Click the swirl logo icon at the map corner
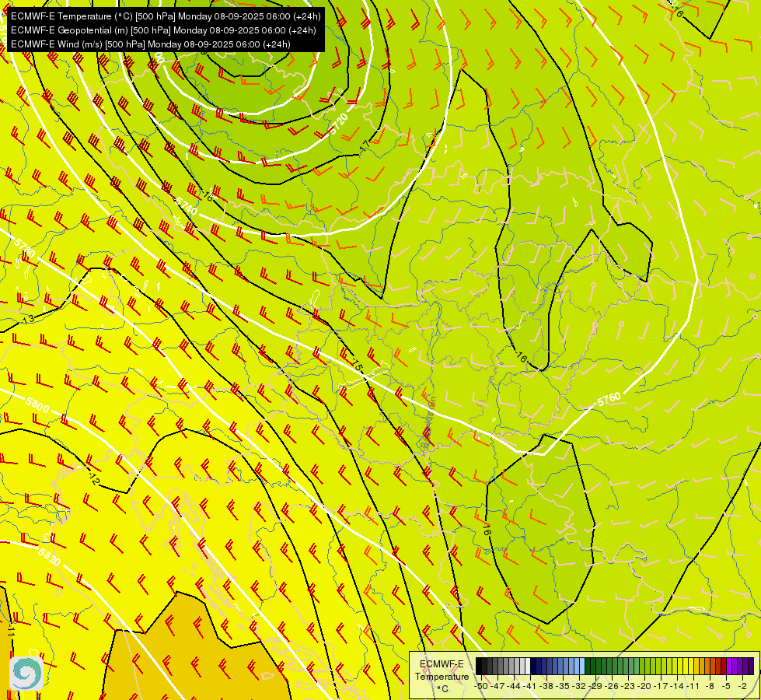The image size is (761, 700). [26, 673]
